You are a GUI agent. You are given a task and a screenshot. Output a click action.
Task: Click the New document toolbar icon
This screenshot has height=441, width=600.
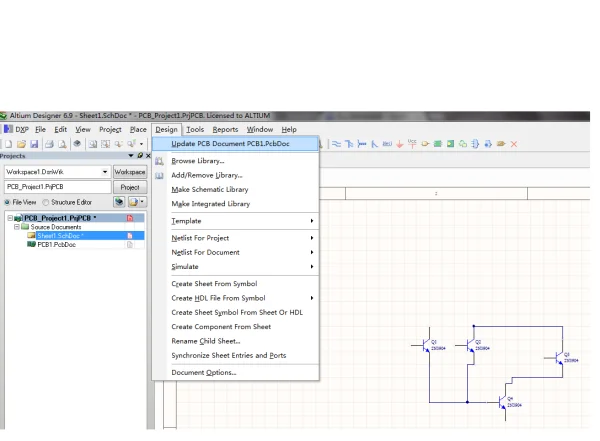[x=8, y=144]
